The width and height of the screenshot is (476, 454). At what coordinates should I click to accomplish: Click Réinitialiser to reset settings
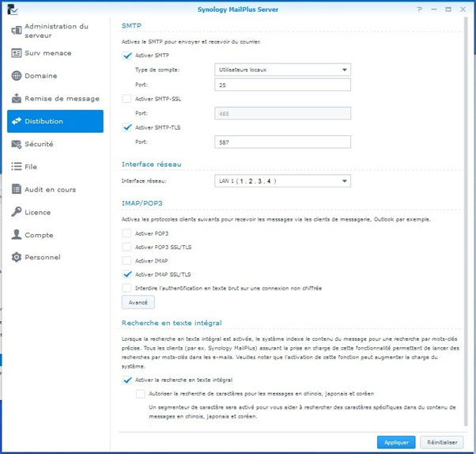(442, 442)
